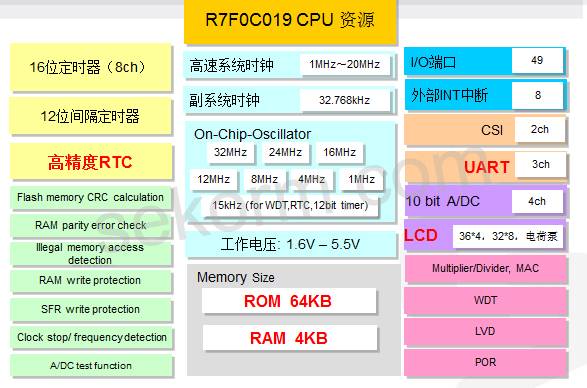This screenshot has height=388, width=587.
Task: Select the UART 3ch value box
Action: [x=540, y=164]
